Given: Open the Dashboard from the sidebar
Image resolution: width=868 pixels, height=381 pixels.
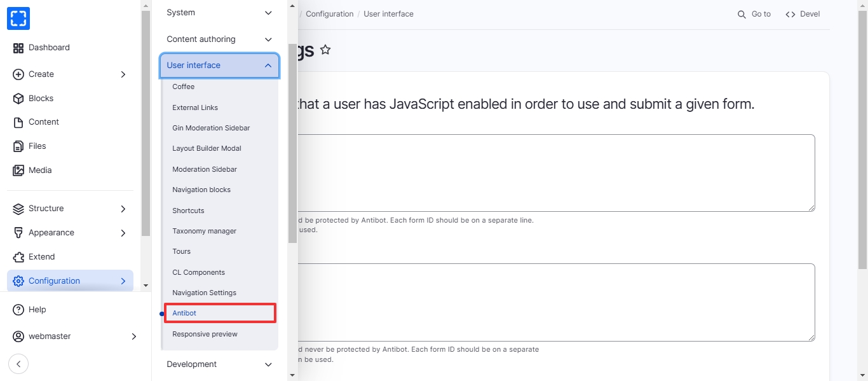Looking at the screenshot, I should [49, 48].
